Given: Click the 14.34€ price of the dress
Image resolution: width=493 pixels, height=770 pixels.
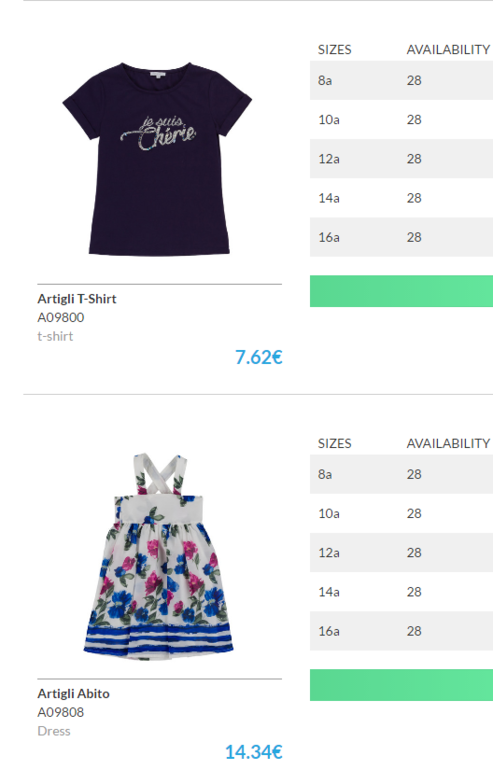Looking at the screenshot, I should [254, 752].
